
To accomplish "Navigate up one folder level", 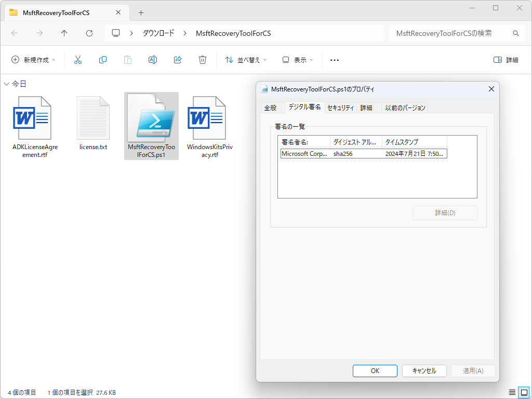I will tap(64, 33).
